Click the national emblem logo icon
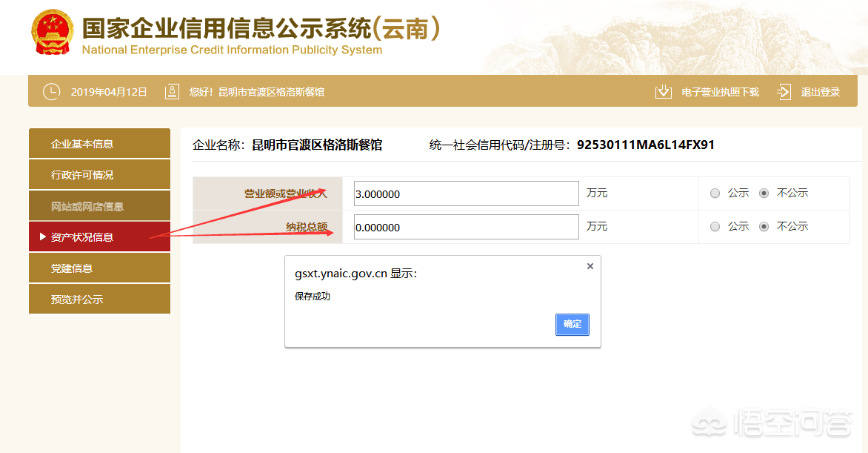This screenshot has height=453, width=868. (x=52, y=33)
